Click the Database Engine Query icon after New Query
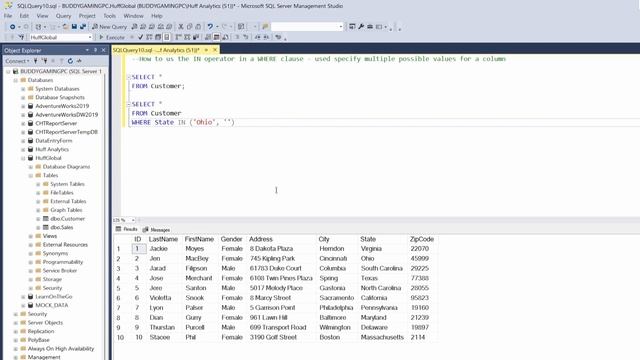The width and height of the screenshot is (640, 360). click(134, 27)
